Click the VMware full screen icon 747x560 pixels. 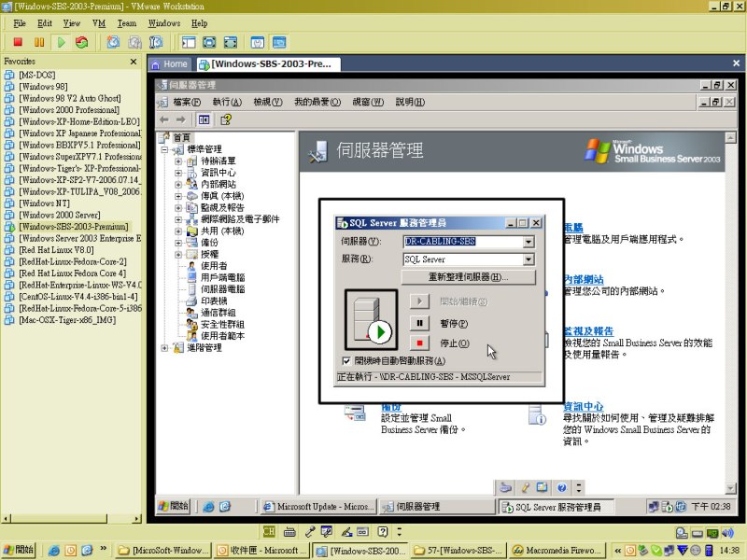209,42
